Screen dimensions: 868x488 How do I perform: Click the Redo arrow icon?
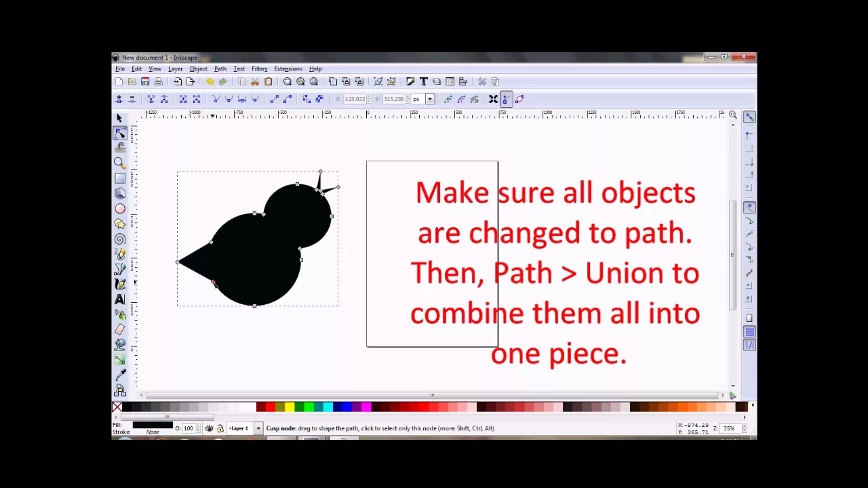point(222,81)
